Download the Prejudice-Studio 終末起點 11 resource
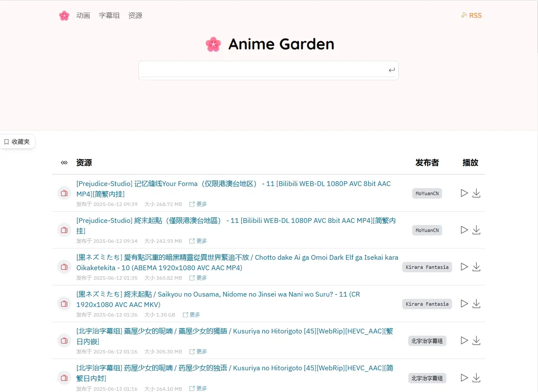The height and width of the screenshot is (392, 538). pyautogui.click(x=476, y=230)
